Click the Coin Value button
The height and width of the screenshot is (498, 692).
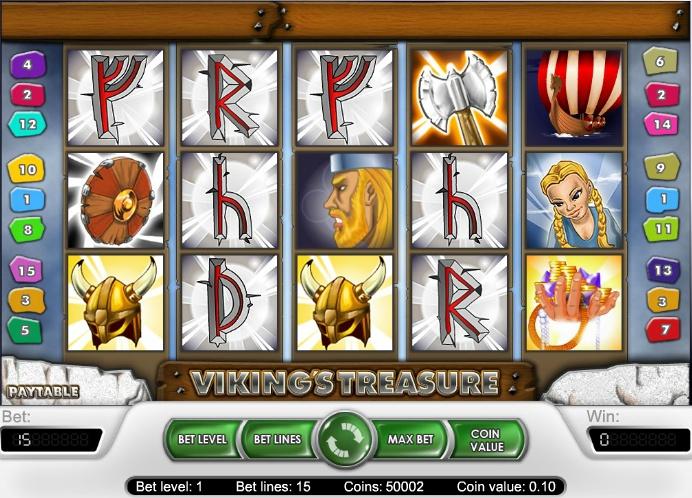click(x=487, y=440)
